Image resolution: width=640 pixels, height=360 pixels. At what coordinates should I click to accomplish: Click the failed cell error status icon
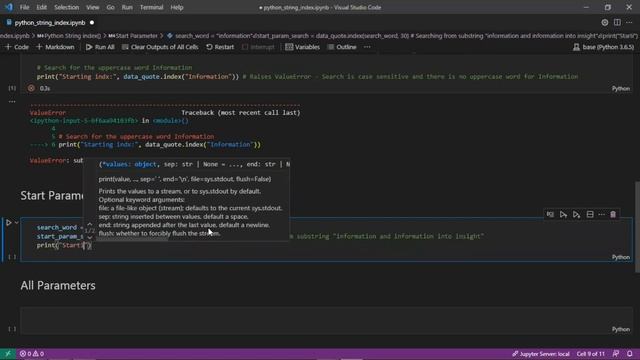click(x=31, y=88)
